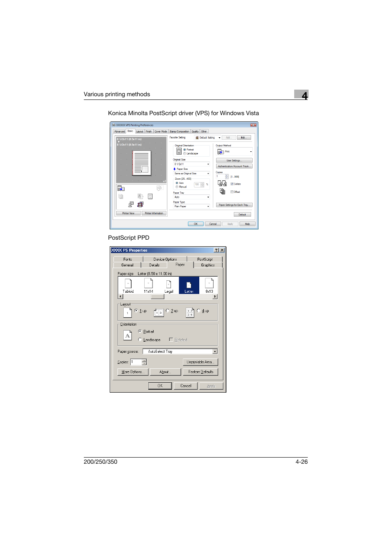The height and width of the screenshot is (555, 392).
Task: Click the Unprintable Area button
Action: pos(200,362)
